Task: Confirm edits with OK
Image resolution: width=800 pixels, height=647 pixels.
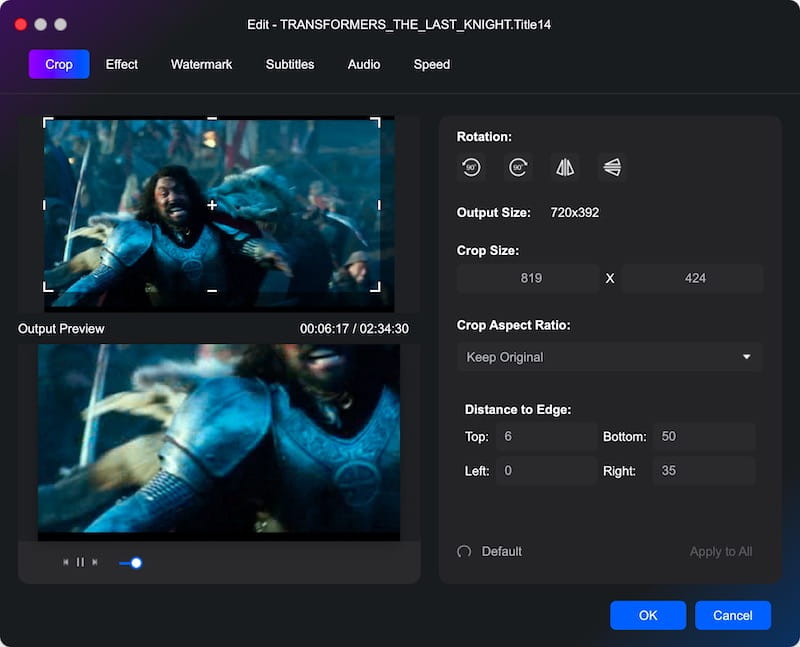Action: (648, 615)
